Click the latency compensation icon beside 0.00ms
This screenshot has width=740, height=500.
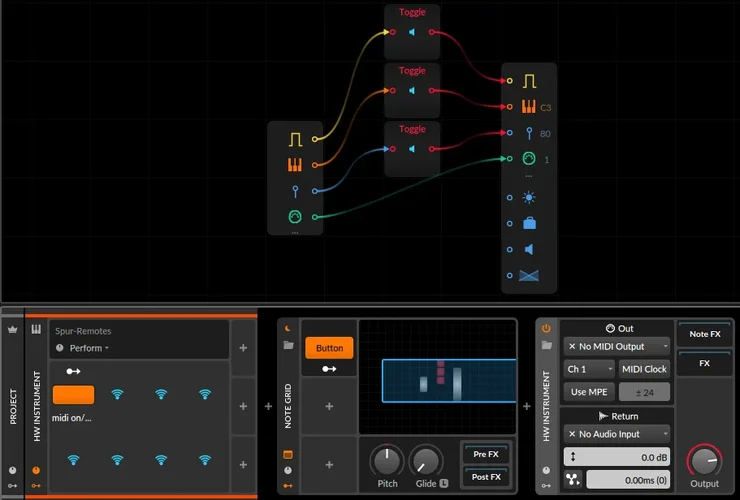(x=571, y=479)
